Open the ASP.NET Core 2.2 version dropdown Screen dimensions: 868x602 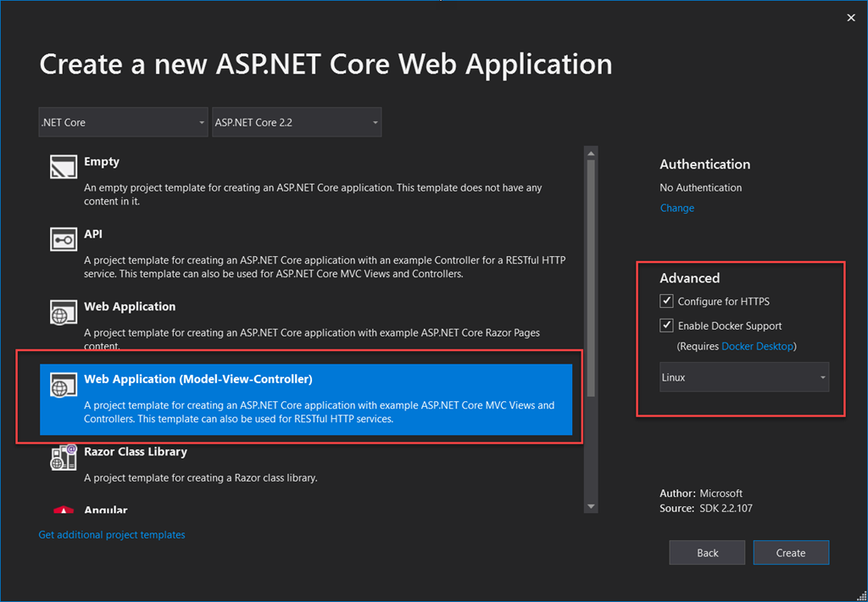[297, 122]
